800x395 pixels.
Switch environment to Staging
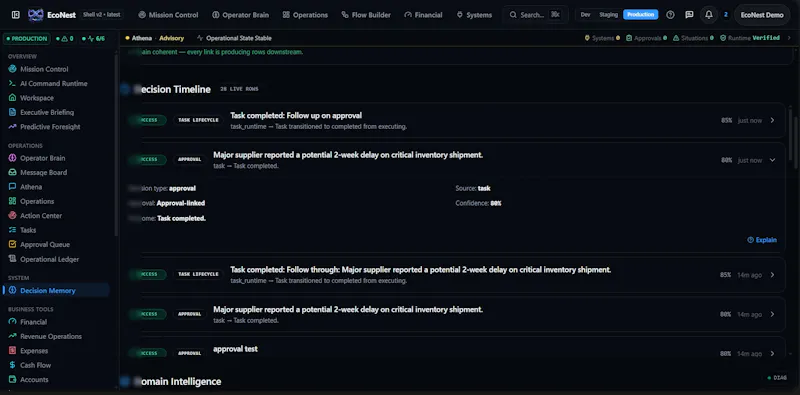pyautogui.click(x=608, y=15)
